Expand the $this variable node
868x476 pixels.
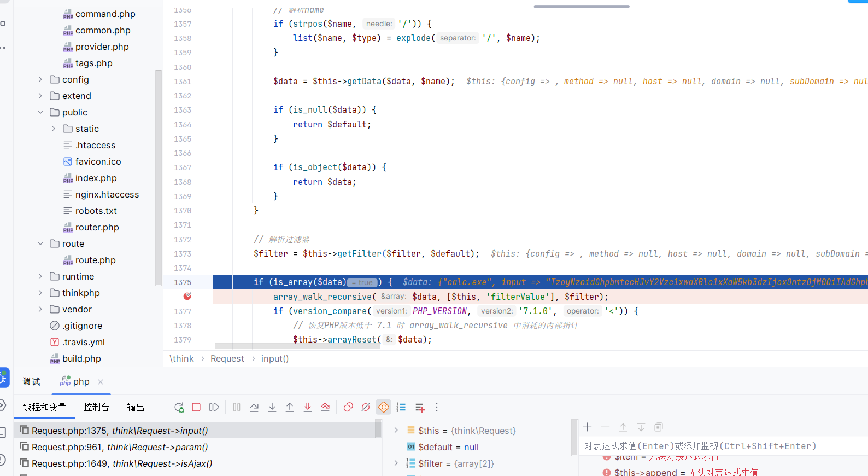tap(396, 431)
